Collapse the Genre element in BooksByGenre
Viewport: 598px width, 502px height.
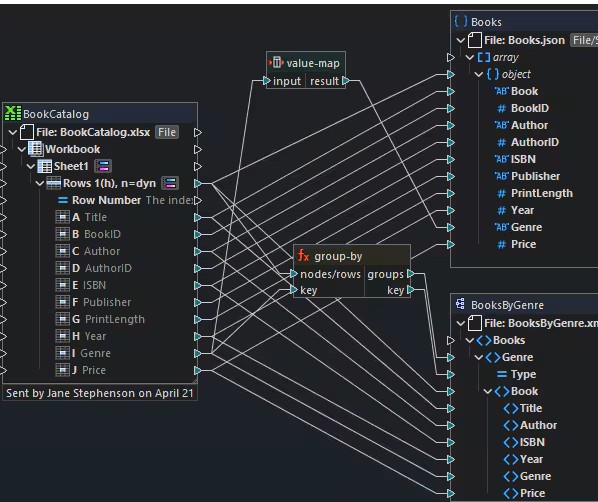(479, 357)
